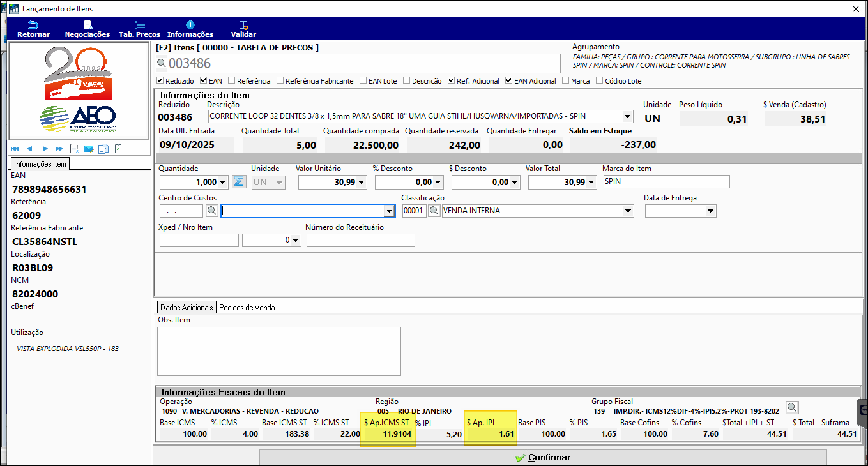Open the Classificação VENDA INTERNA dropdown

(628, 211)
